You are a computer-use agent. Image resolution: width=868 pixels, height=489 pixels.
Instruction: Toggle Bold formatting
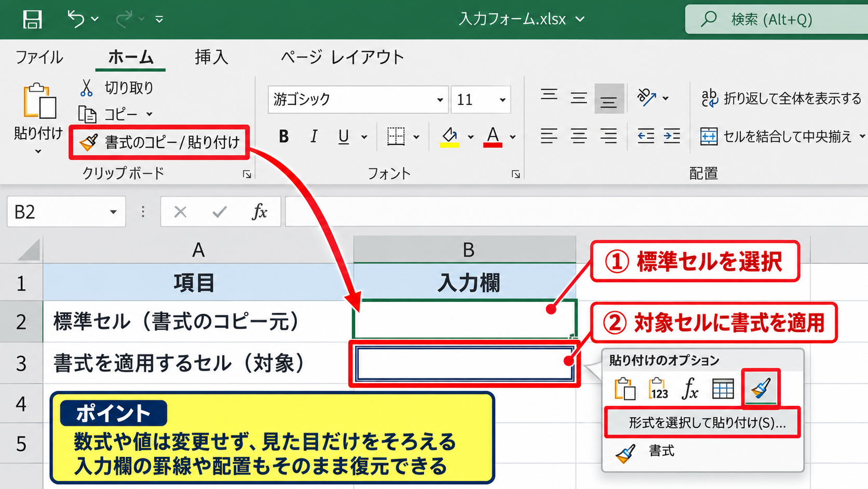point(283,137)
